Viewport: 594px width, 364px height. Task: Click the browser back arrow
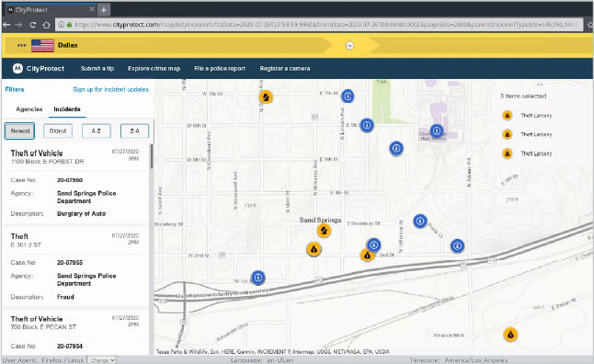click(6, 25)
